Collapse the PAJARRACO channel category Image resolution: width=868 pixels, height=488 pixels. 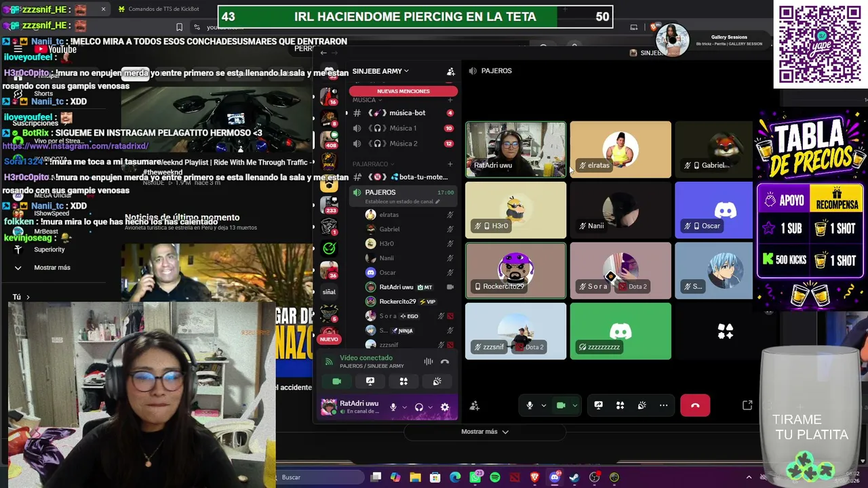(x=374, y=164)
